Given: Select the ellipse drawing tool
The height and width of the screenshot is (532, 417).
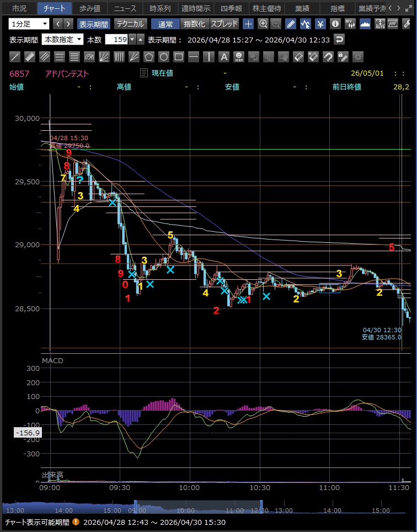Looking at the screenshot, I should pyautogui.click(x=164, y=57).
